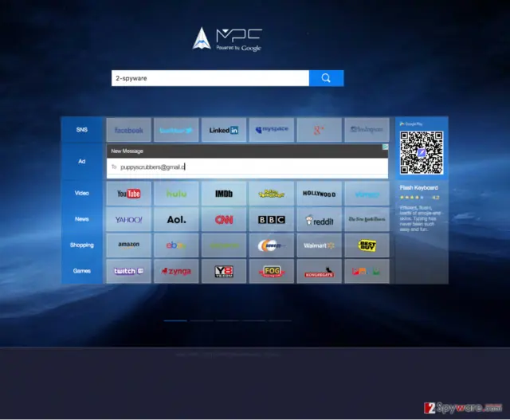
Task: Click the MPC logo at top
Action: click(227, 39)
